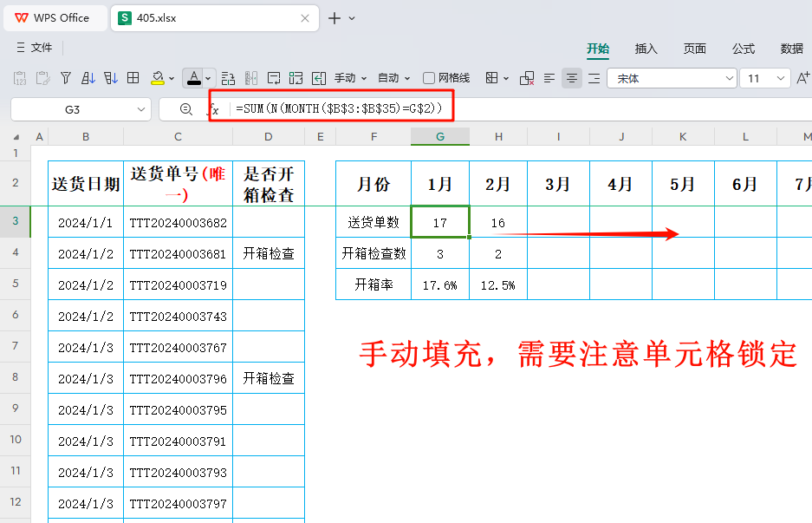
Task: Select the 405.xlsx document tab
Action: pyautogui.click(x=215, y=18)
